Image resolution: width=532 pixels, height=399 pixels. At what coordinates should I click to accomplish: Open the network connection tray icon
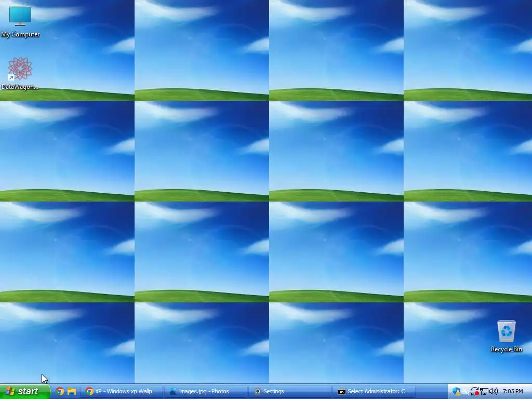(x=484, y=391)
